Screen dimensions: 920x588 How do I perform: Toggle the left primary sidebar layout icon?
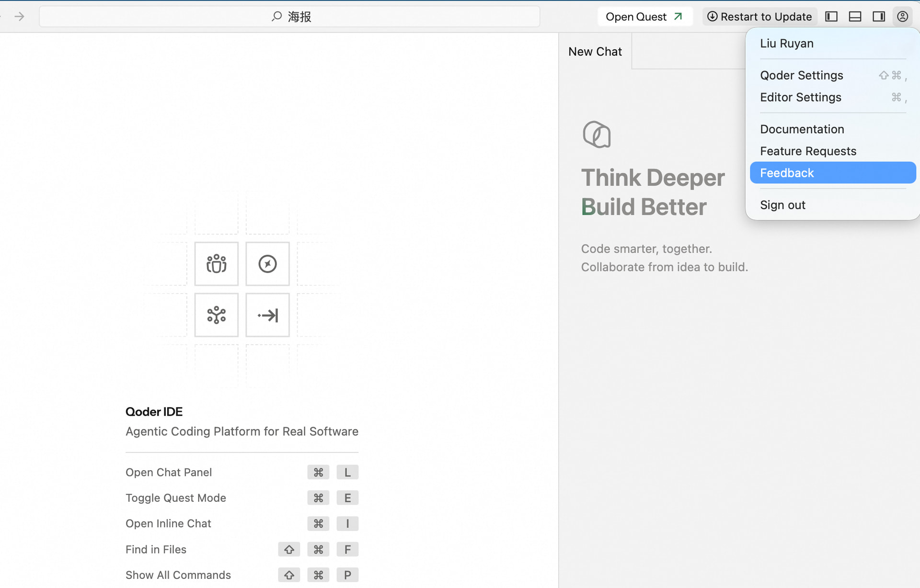point(831,17)
